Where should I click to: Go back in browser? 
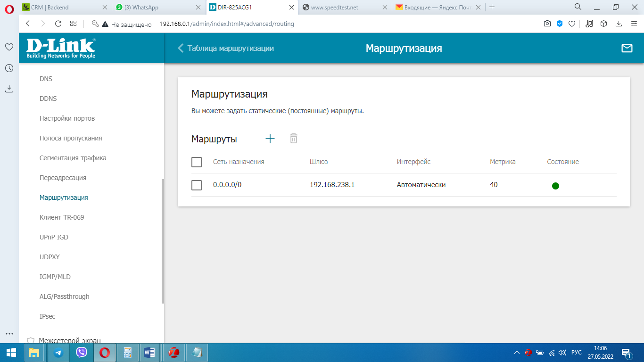(x=28, y=24)
